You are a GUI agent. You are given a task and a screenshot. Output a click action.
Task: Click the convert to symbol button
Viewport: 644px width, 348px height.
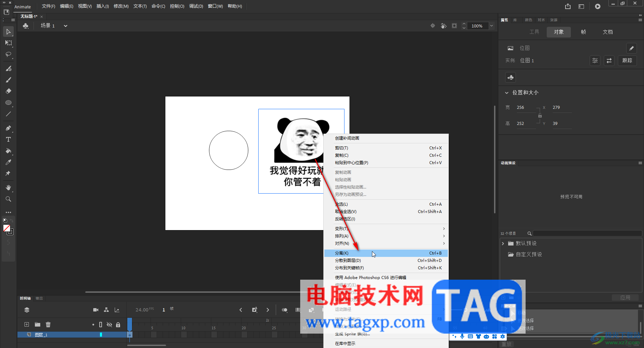[x=511, y=78]
